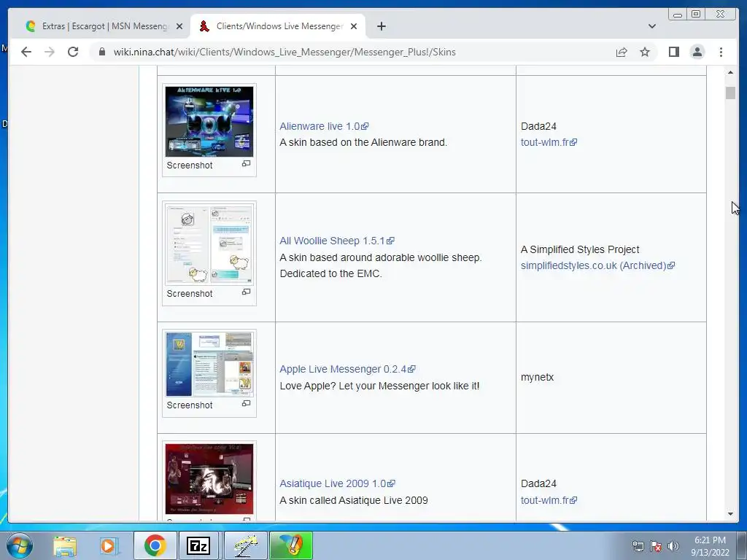
Task: Open the Alienware skin screenshot thumbnail
Action: tap(209, 122)
